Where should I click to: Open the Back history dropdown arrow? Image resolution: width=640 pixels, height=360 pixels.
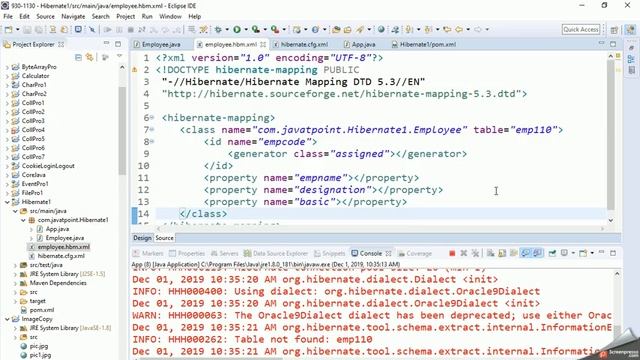pos(468,29)
